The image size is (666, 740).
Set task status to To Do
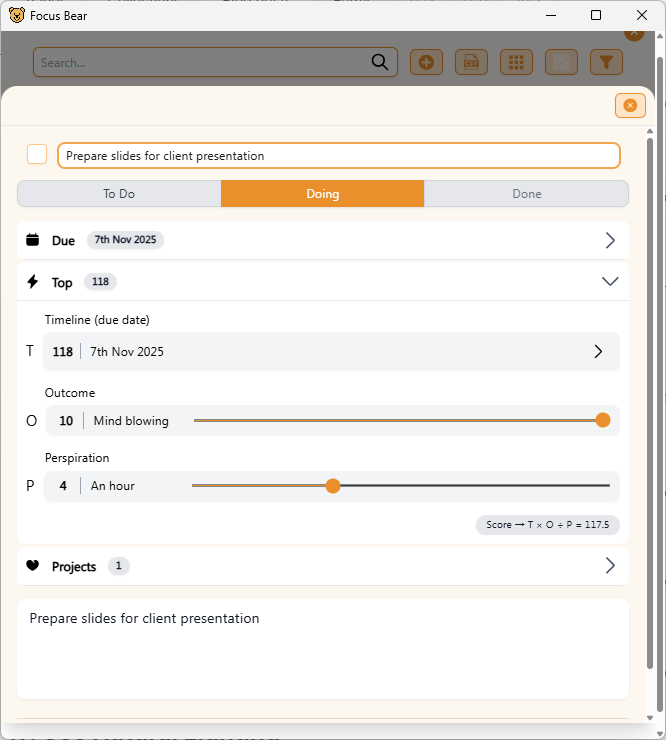(x=119, y=193)
